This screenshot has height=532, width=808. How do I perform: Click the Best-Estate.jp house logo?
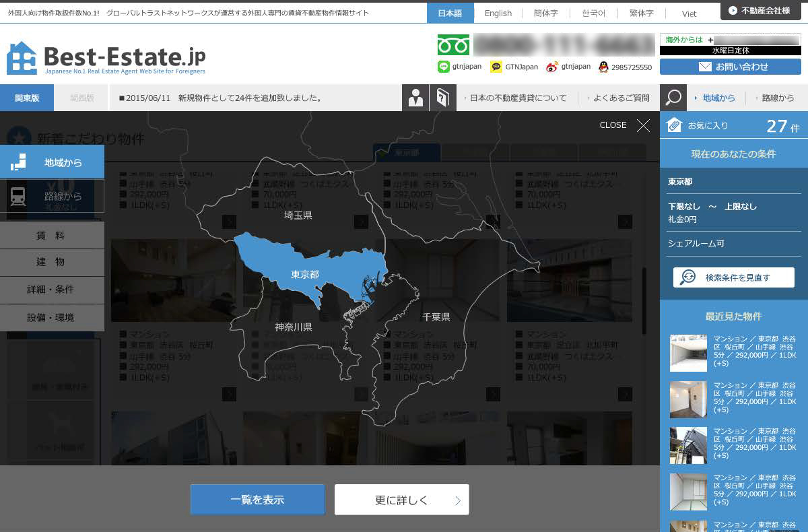coord(22,58)
